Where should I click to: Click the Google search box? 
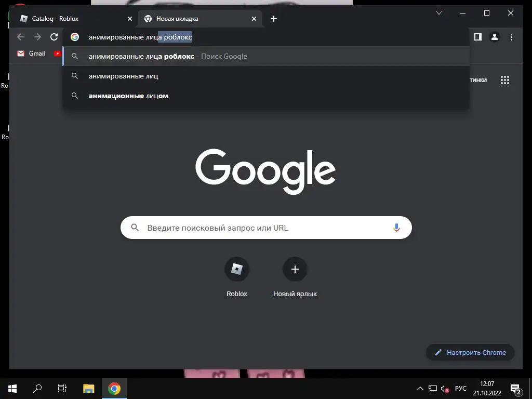[x=266, y=228]
